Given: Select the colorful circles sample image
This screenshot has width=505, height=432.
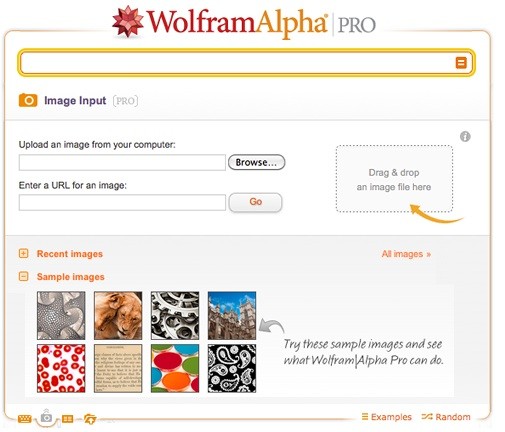Looking at the screenshot, I should point(175,368).
